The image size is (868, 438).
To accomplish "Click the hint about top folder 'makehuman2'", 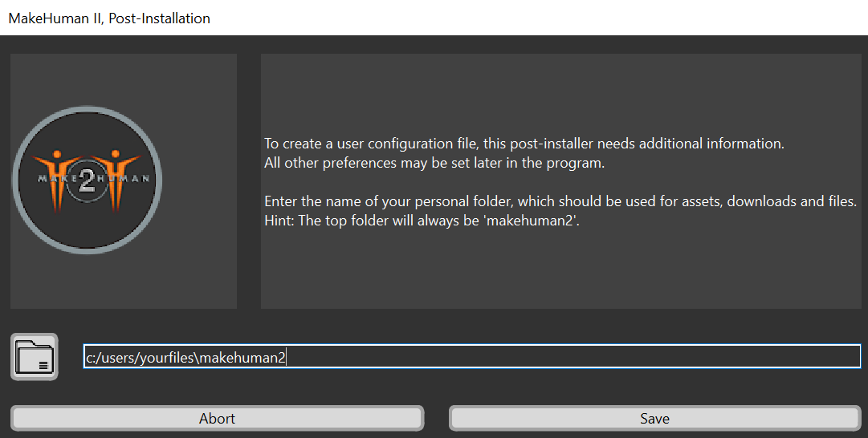I will click(x=422, y=221).
